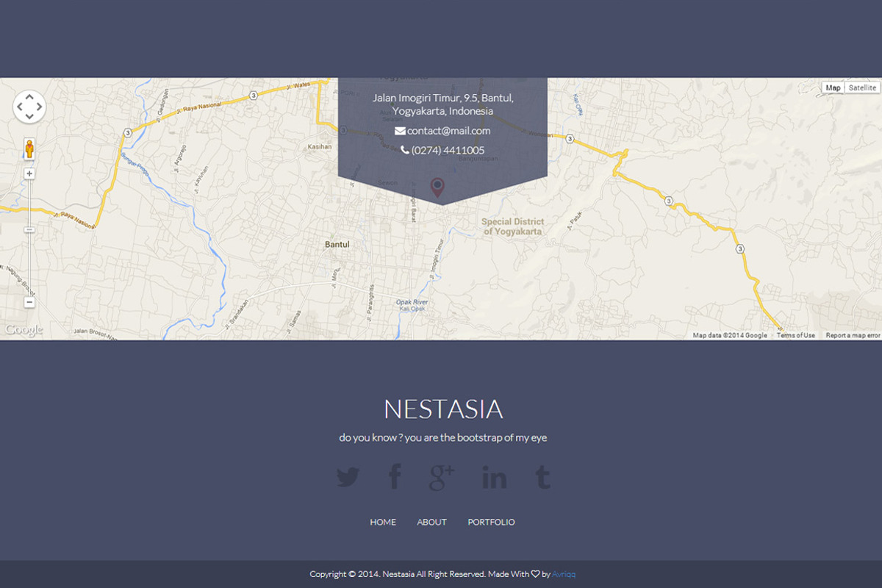This screenshot has width=882, height=588.
Task: Click the (0274) 4411005 phone number
Action: pyautogui.click(x=448, y=150)
